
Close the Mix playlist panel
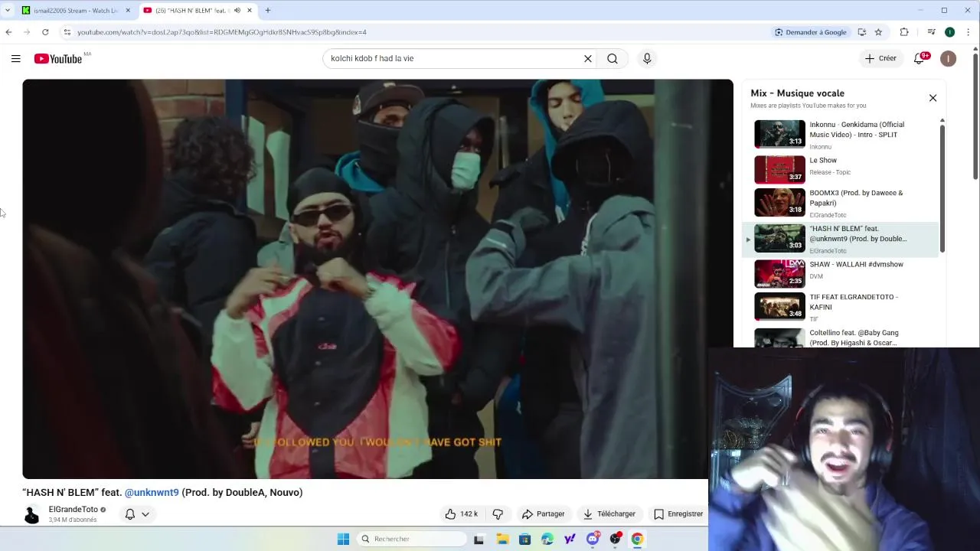pyautogui.click(x=933, y=98)
